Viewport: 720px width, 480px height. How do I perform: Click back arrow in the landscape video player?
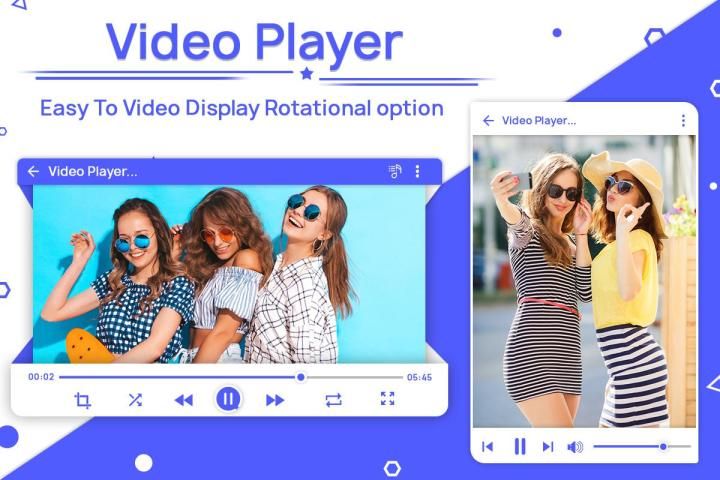[x=33, y=171]
